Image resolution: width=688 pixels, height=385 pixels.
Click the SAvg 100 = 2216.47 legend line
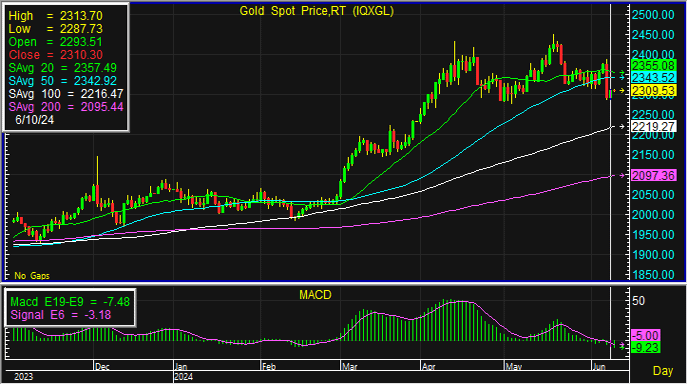tap(66, 94)
